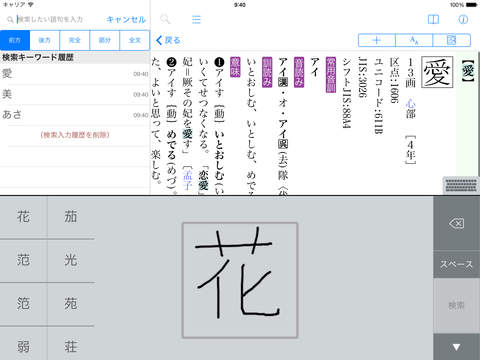Click 検索入力履歴を削除 to clear history
The image size is (480, 360).
tap(75, 135)
